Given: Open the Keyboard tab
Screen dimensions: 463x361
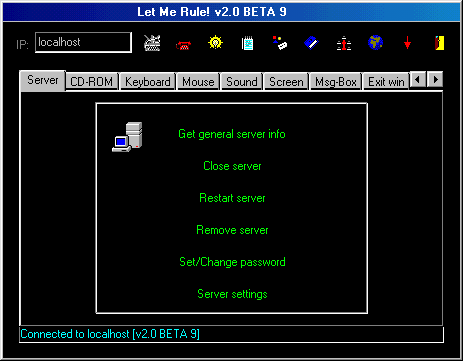Looking at the screenshot, I should click(148, 82).
